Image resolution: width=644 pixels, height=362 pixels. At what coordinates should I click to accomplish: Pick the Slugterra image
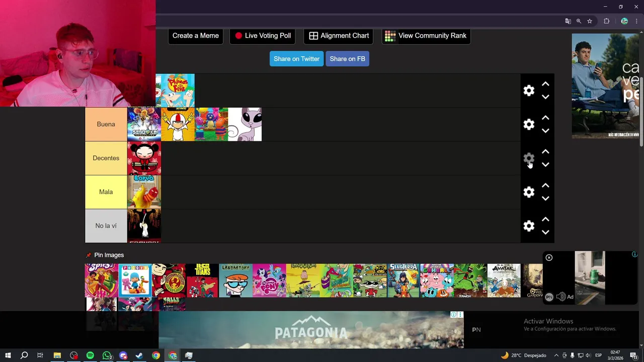(403, 281)
